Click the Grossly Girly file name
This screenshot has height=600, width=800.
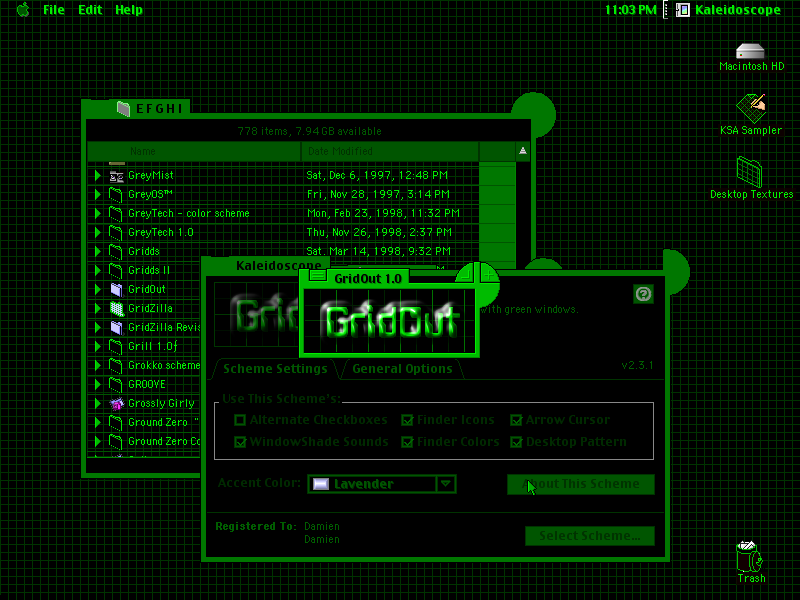(x=161, y=404)
